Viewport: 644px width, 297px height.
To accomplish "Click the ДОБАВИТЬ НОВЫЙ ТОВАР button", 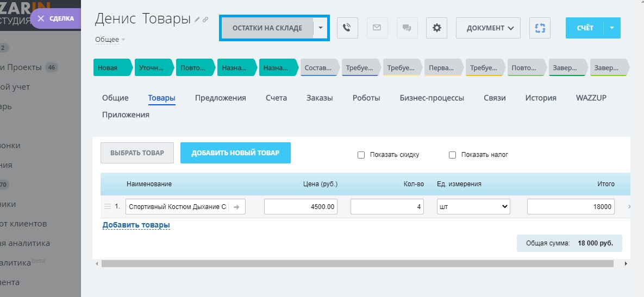I will [x=235, y=153].
